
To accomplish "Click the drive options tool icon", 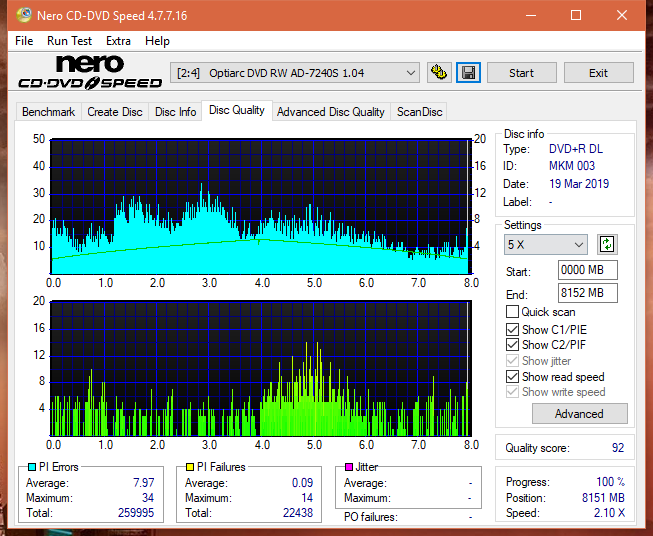I will pyautogui.click(x=439, y=73).
